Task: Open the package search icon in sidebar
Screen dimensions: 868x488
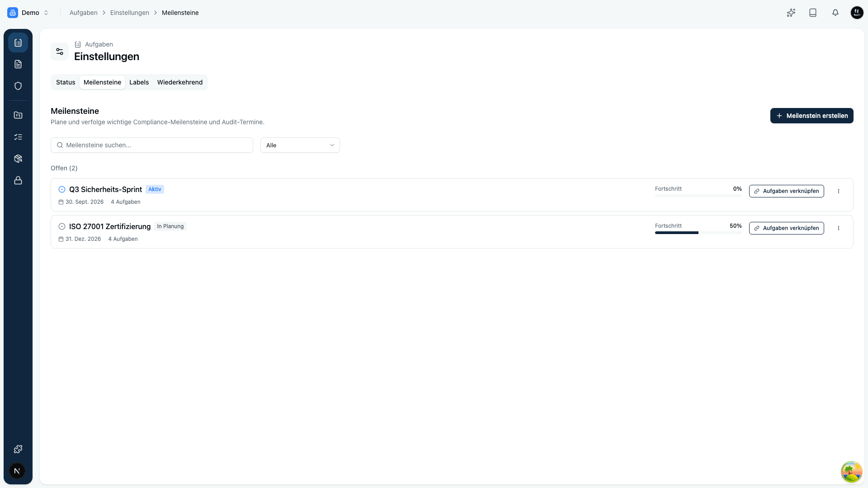Action: (18, 159)
